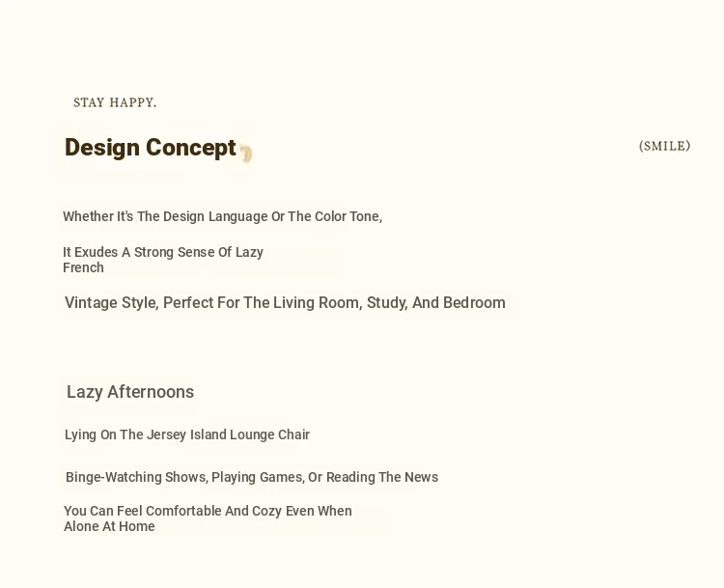This screenshot has height=588, width=724.
Task: Select the "Design Concept" heading
Action: coord(150,148)
